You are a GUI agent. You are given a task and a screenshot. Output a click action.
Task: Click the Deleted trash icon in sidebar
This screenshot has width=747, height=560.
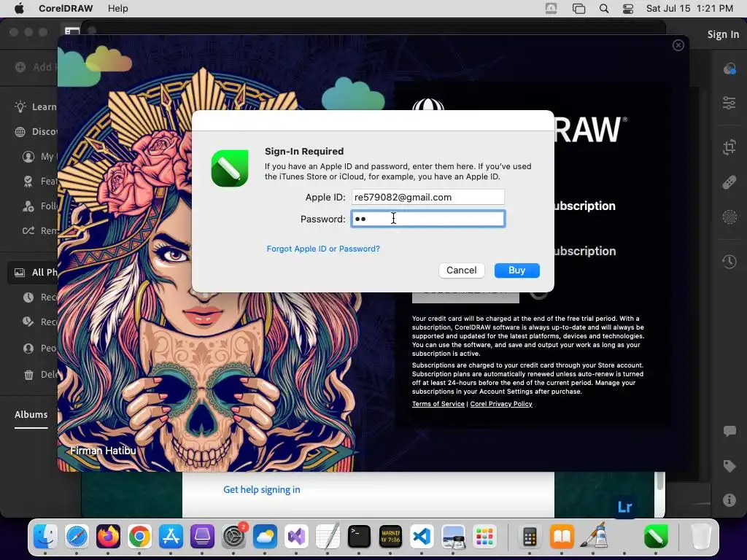click(28, 374)
